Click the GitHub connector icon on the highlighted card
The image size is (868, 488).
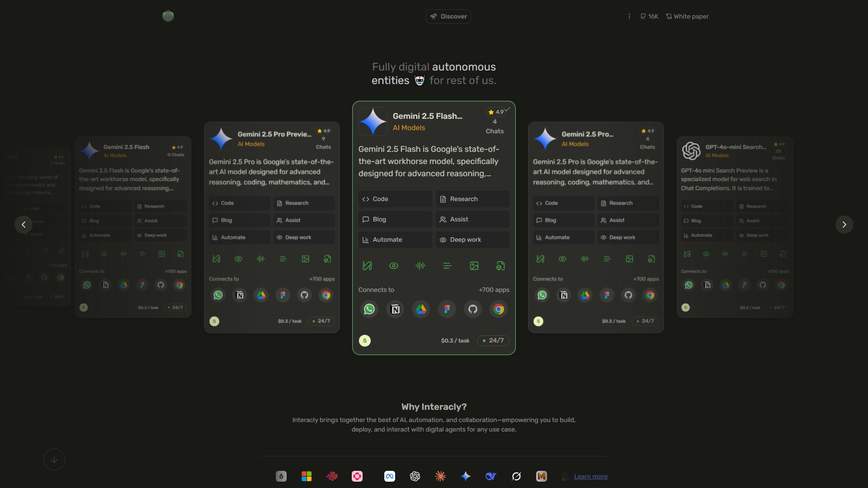[x=472, y=309]
